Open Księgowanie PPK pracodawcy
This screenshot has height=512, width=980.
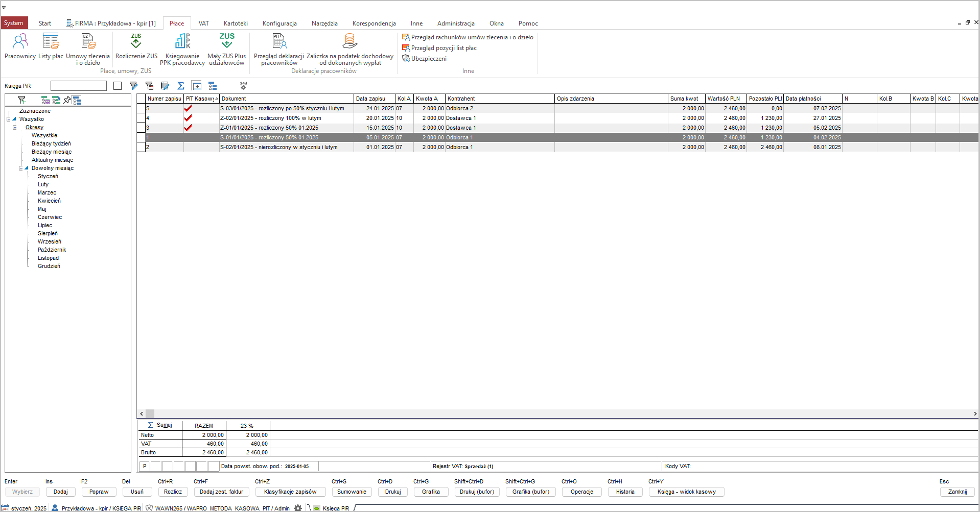[x=182, y=49]
